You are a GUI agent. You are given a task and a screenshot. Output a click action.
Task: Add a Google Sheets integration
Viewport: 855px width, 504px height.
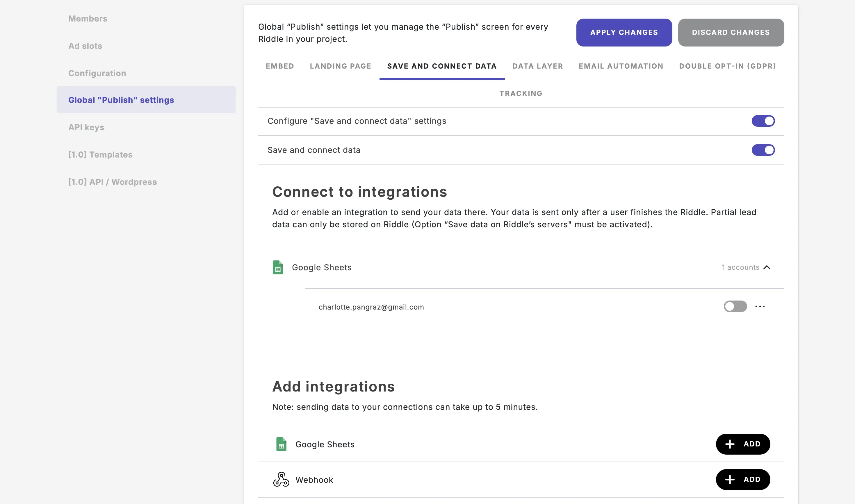[743, 444]
